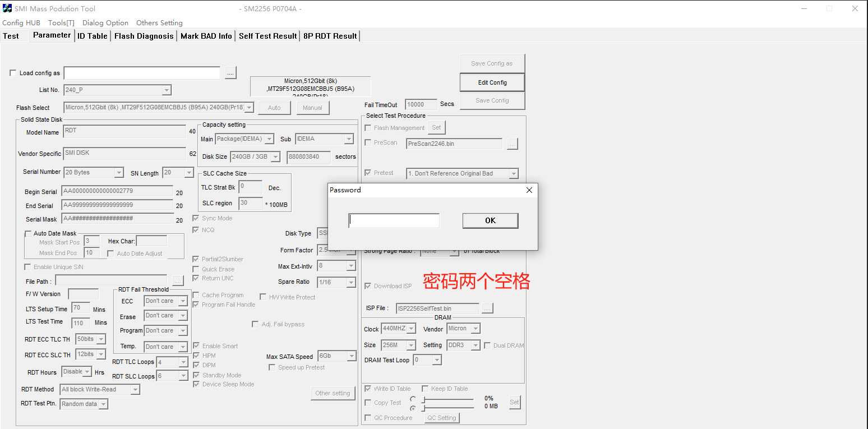Image resolution: width=868 pixels, height=429 pixels.
Task: Browse for the File Path
Action: tap(178, 280)
